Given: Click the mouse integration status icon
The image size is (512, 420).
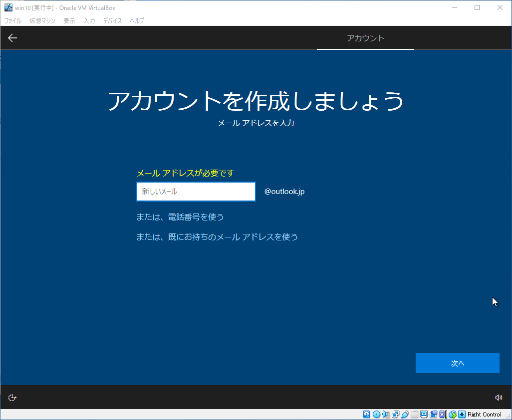Looking at the screenshot, I should point(452,415).
